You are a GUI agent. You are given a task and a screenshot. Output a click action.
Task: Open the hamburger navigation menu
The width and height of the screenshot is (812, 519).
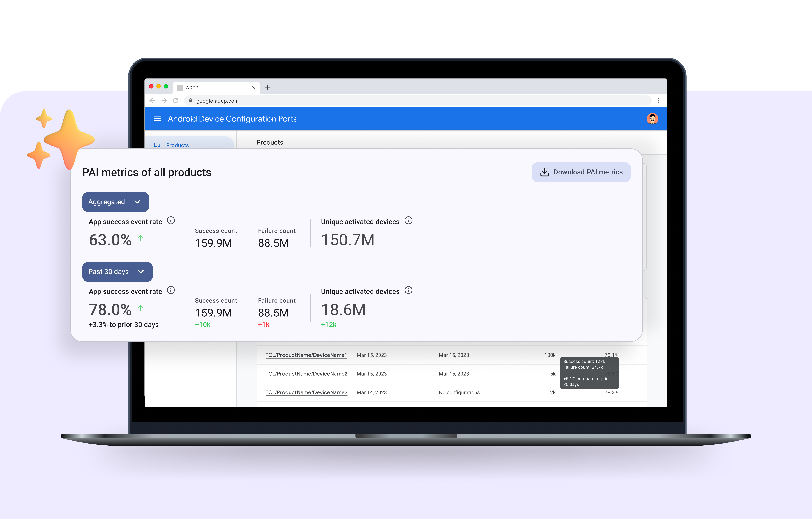(158, 119)
